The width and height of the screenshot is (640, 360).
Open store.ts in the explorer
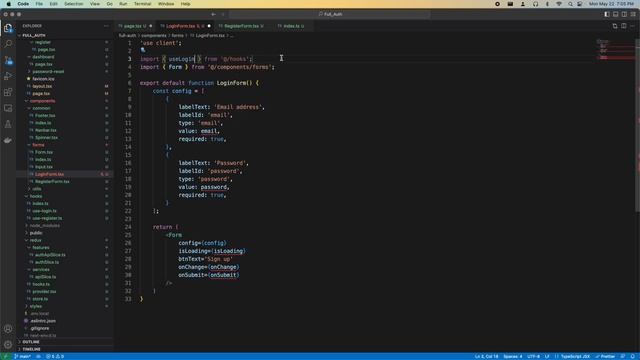65,299
